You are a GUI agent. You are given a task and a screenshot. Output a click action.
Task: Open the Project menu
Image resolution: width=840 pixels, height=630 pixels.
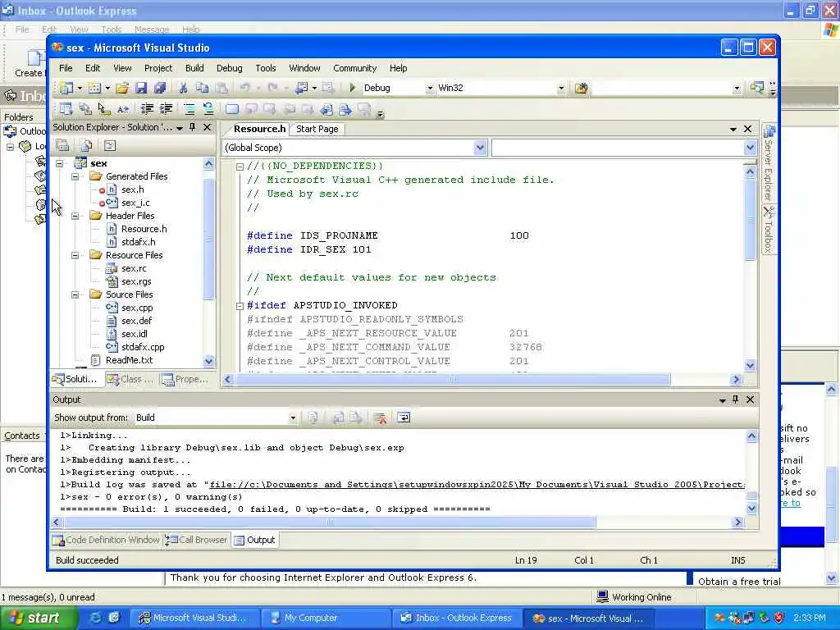[x=158, y=68]
